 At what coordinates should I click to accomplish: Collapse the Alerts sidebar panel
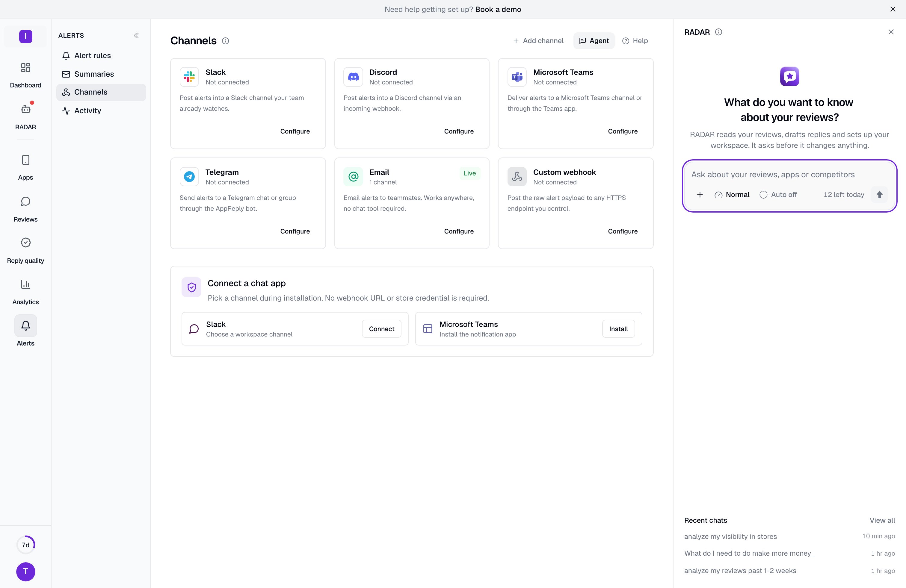(136, 35)
